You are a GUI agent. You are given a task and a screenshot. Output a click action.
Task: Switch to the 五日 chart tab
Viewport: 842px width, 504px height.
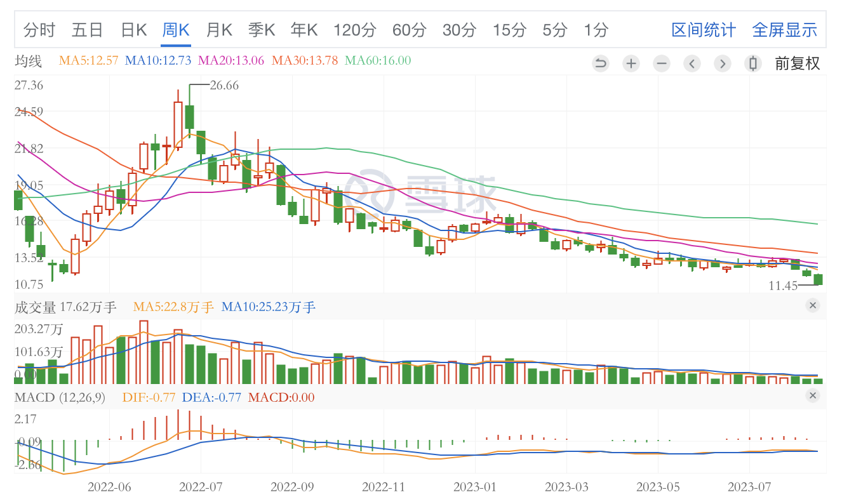coord(88,30)
